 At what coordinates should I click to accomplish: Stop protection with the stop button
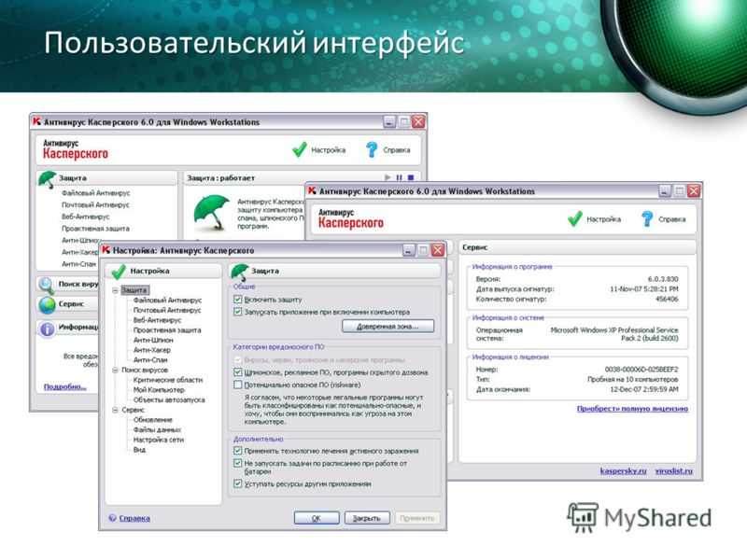click(411, 177)
